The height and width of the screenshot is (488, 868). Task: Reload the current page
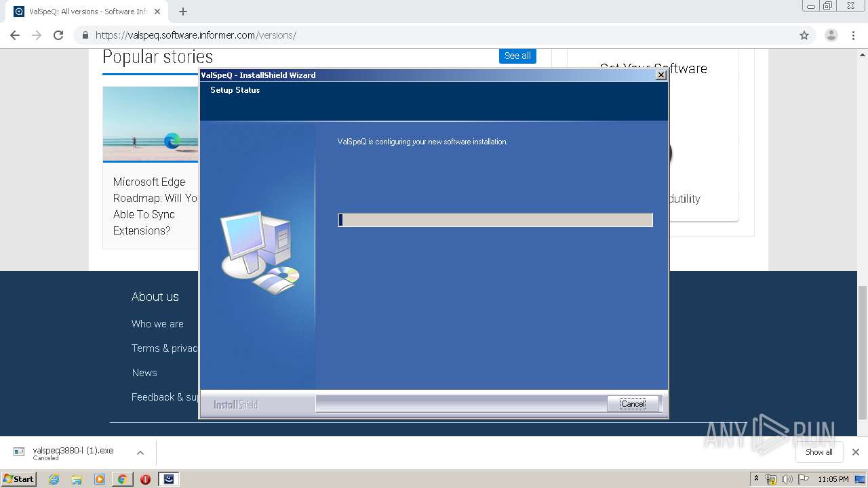(x=58, y=35)
